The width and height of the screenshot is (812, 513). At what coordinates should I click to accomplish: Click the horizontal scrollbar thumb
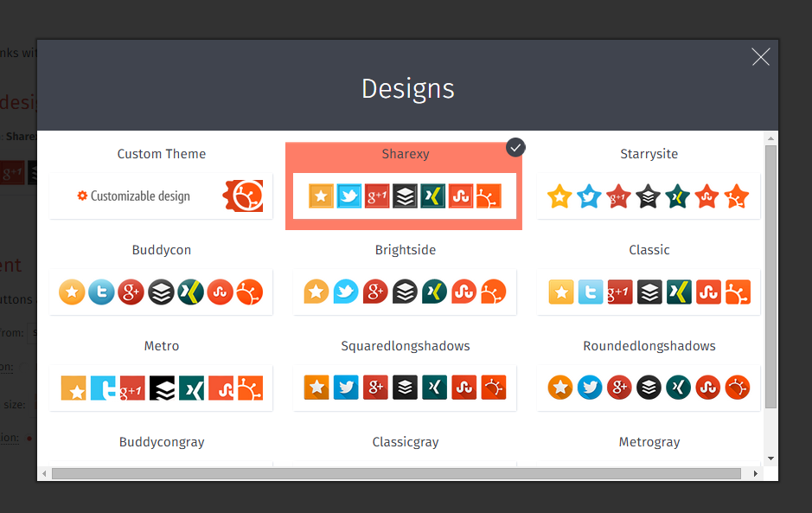click(397, 473)
